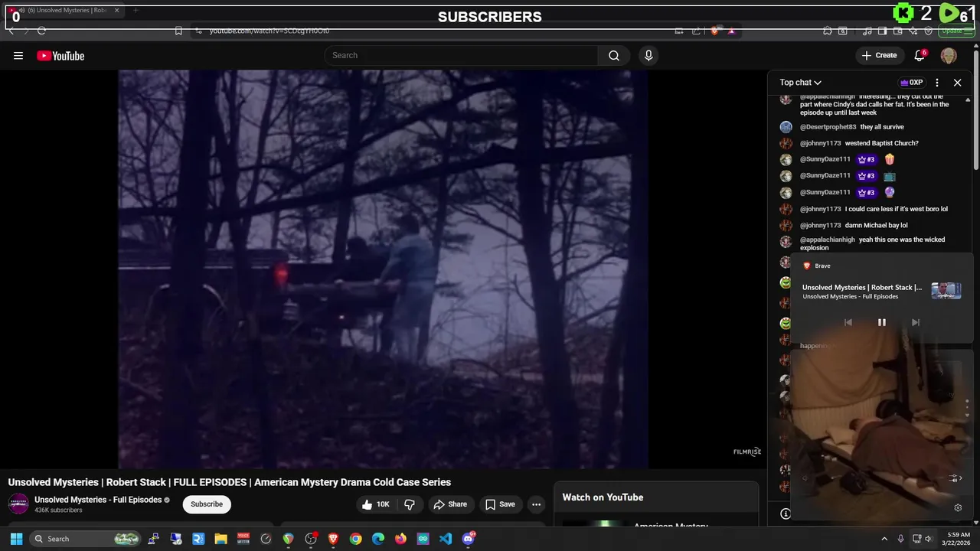The image size is (980, 551).
Task: Open Google Chrome from taskbar
Action: (x=355, y=539)
